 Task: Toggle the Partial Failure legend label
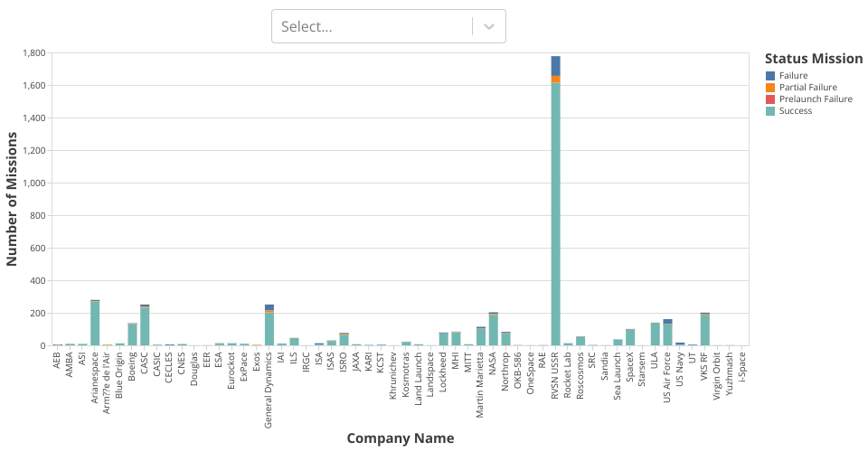pos(807,87)
